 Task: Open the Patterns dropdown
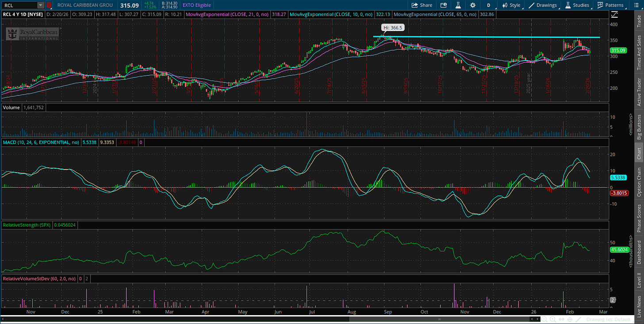(x=610, y=5)
